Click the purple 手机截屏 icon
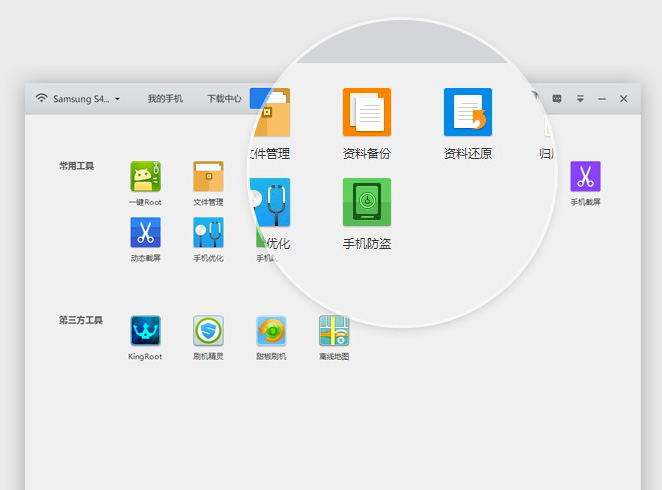The image size is (662, 490). 585,177
